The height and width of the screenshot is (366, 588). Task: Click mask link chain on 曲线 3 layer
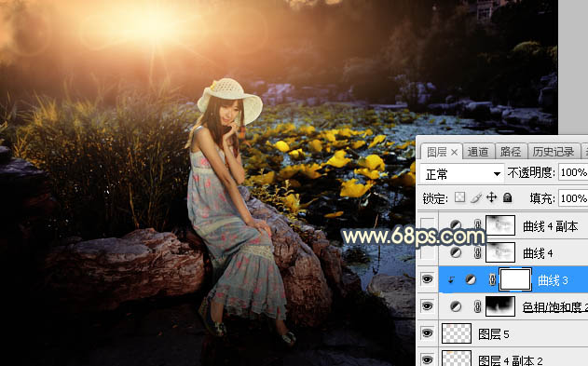(492, 279)
